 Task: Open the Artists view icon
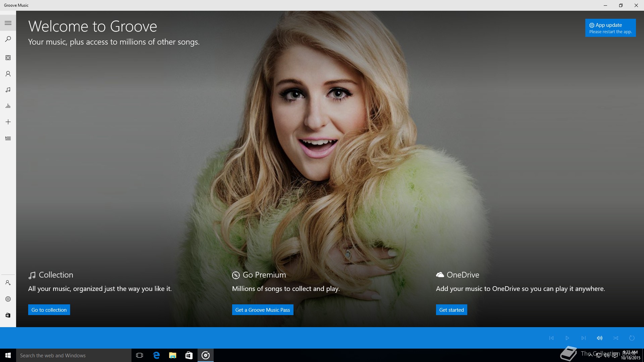point(8,74)
